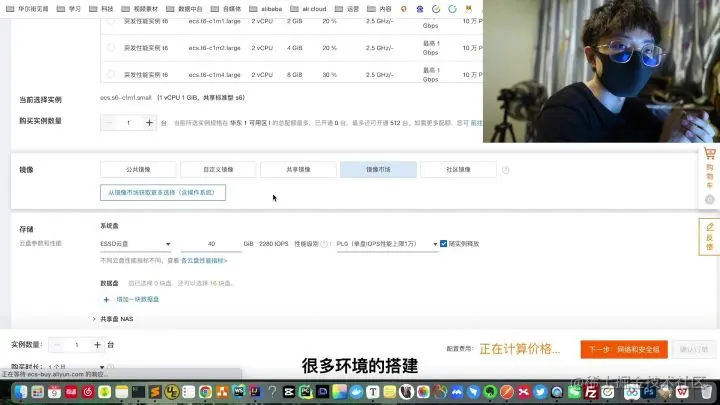Open the Trash in the dock
Image resolution: width=720 pixels, height=405 pixels.
coord(706,392)
